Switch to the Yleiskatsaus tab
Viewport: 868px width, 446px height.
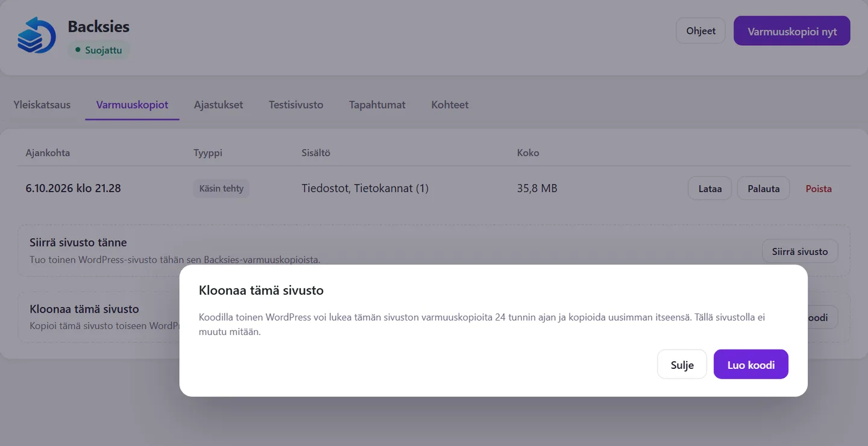[42, 105]
